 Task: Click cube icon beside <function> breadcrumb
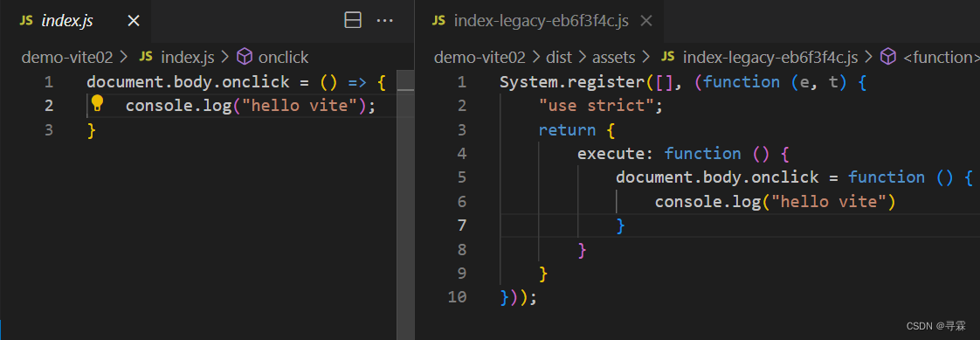(x=887, y=58)
